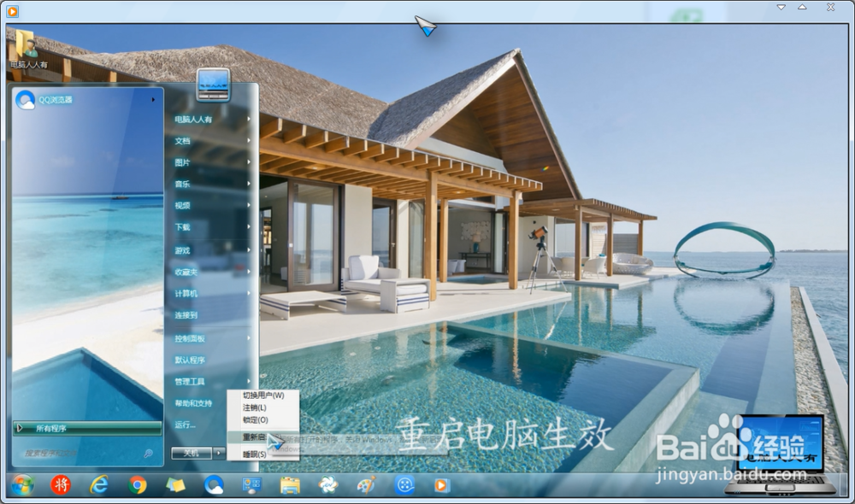Expand the 视频 submenu arrow
The width and height of the screenshot is (855, 504).
click(x=249, y=205)
